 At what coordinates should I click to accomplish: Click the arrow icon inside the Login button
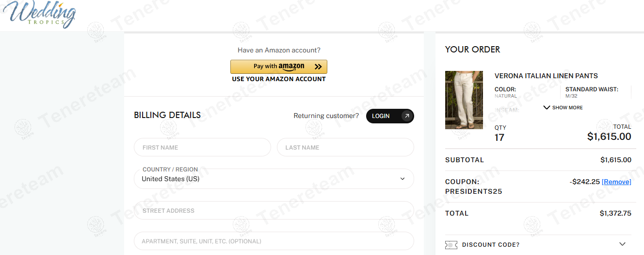pos(406,116)
